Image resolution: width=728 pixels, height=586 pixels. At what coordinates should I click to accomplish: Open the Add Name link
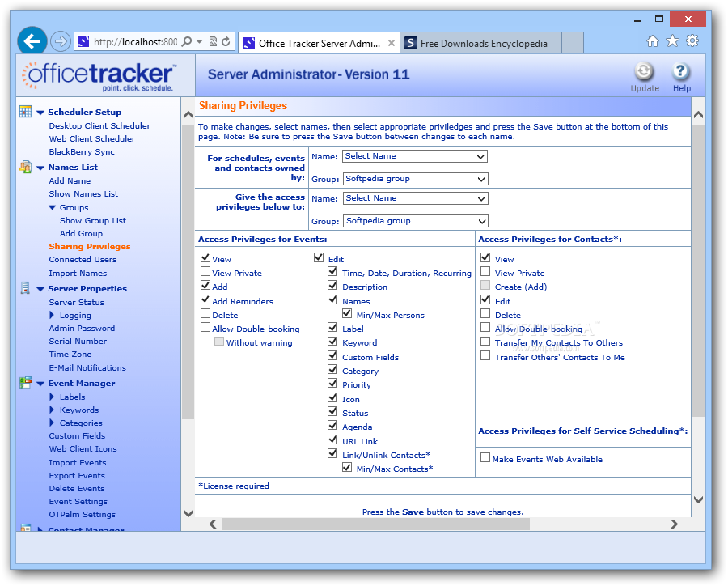[70, 180]
